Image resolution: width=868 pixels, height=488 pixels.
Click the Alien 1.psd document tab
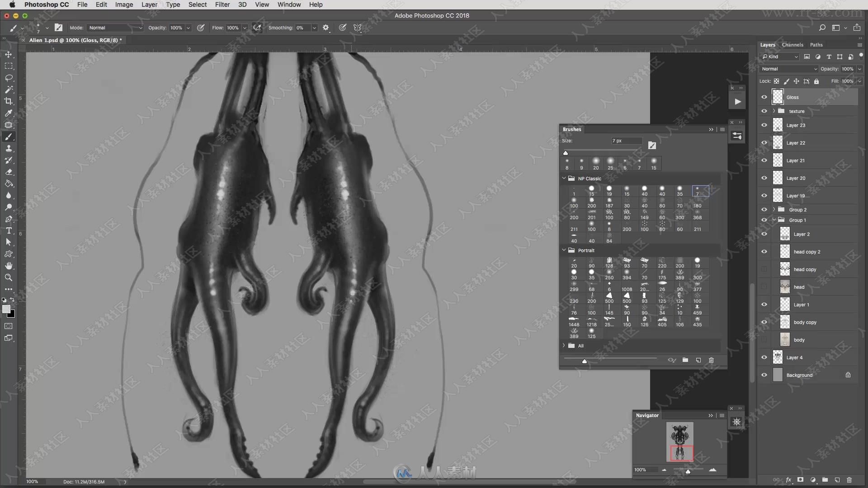(x=75, y=40)
